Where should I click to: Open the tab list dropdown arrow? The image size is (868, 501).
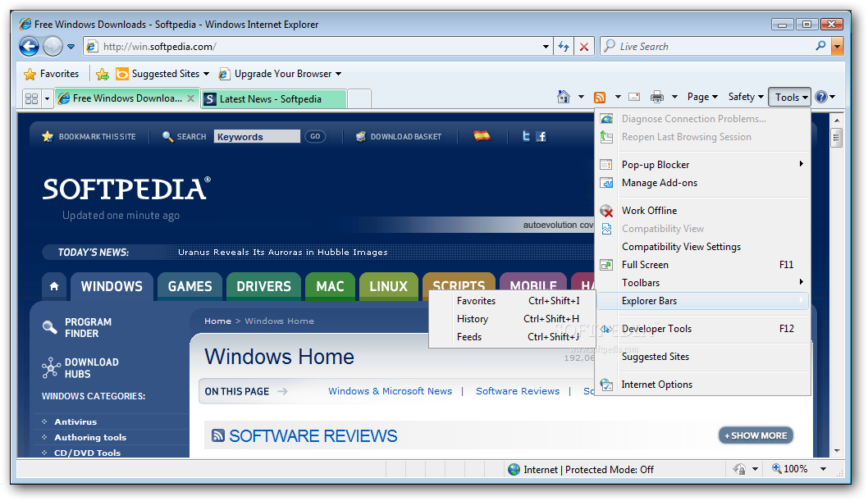pos(47,98)
